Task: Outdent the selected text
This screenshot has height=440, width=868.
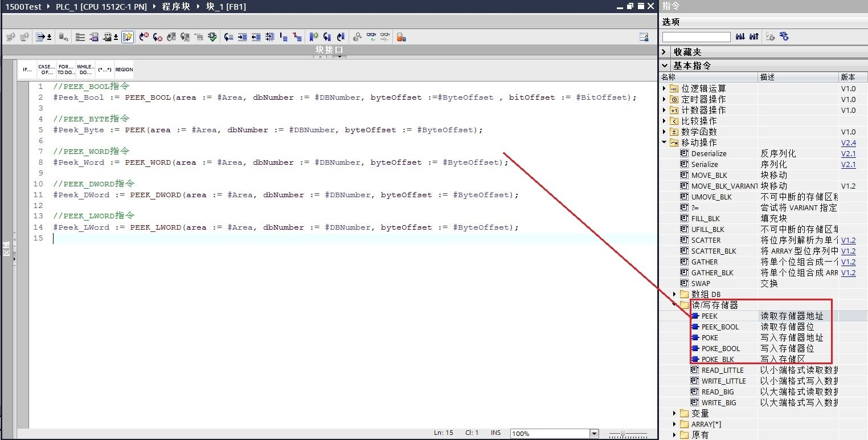Action: pyautogui.click(x=256, y=37)
